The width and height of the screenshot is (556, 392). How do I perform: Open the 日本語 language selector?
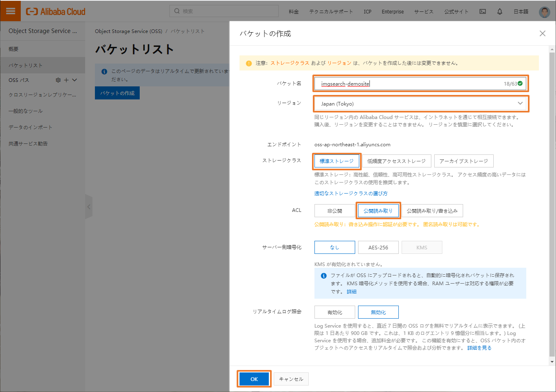tap(521, 11)
